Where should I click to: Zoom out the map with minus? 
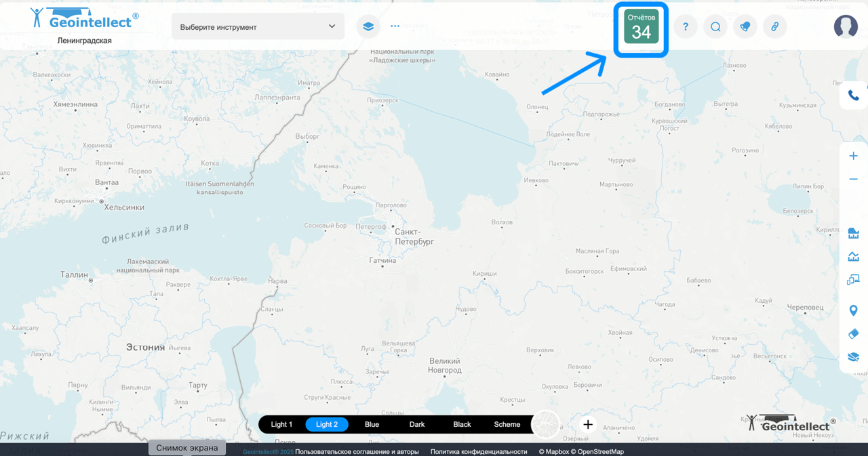click(853, 180)
